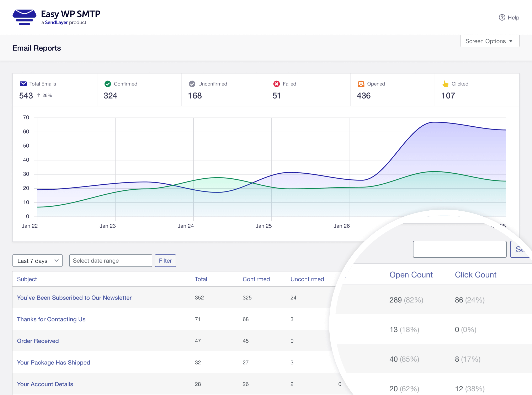Open 'You've Been Subscribed to Our Newsletter'
This screenshot has width=532, height=395.
tap(74, 298)
